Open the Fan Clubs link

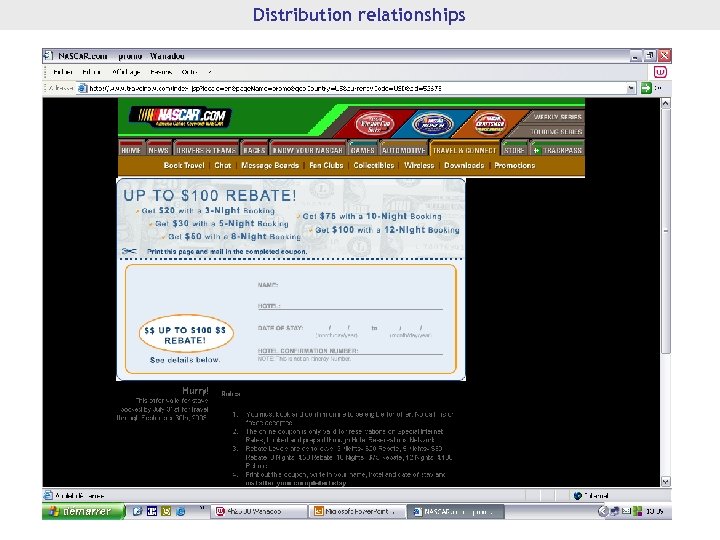pos(326,165)
